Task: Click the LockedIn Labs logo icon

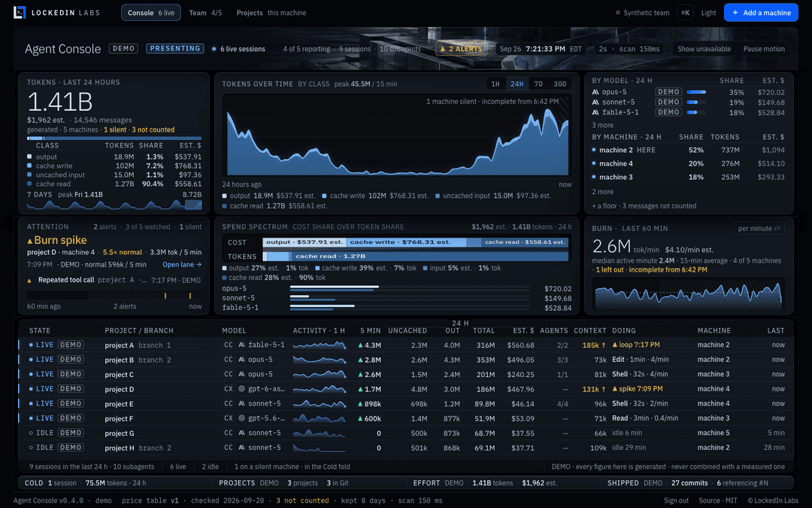Action: [20, 13]
